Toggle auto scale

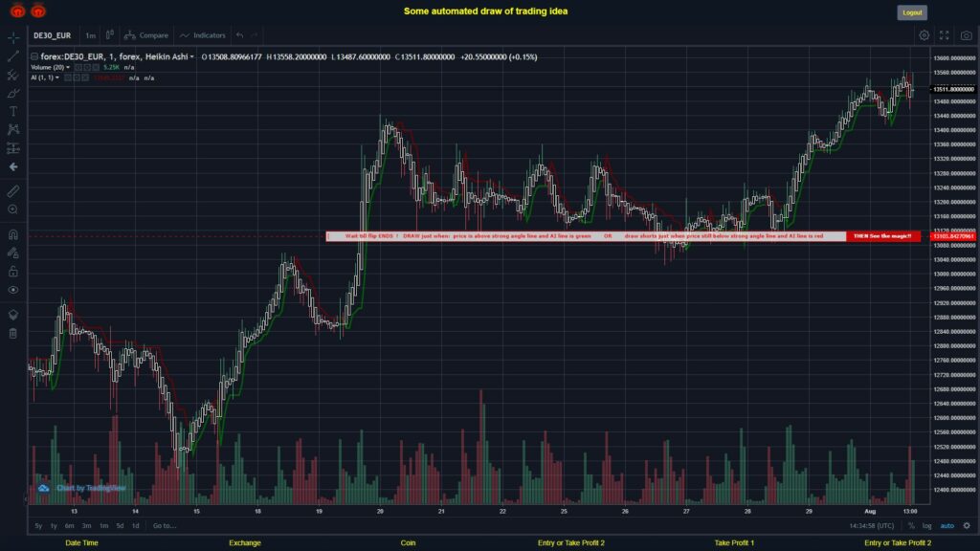(947, 525)
